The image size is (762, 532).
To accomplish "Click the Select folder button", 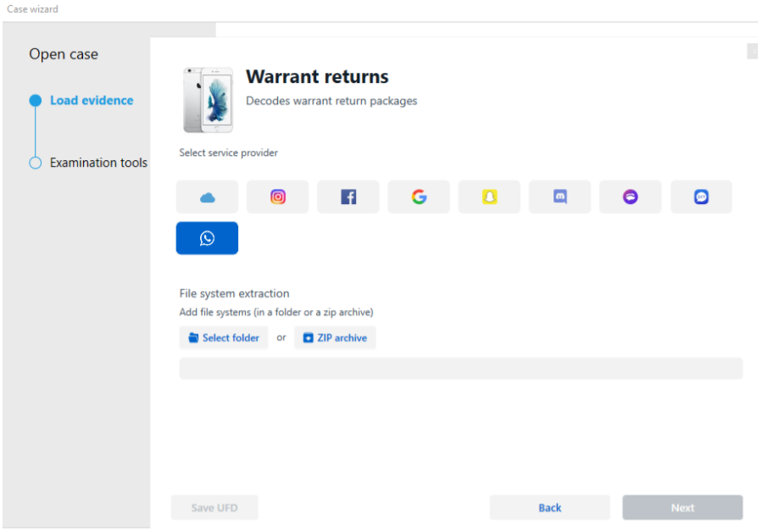I will [224, 338].
